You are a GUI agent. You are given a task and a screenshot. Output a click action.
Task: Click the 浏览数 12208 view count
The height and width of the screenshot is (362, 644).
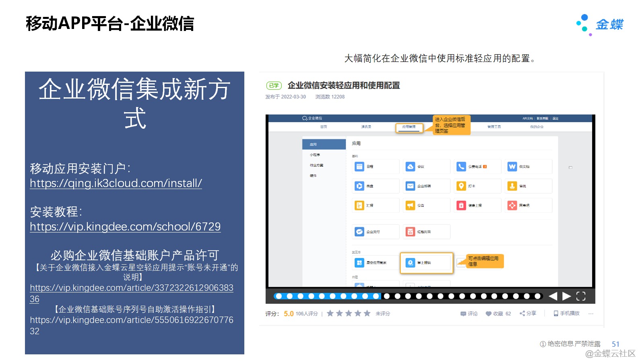coord(330,97)
